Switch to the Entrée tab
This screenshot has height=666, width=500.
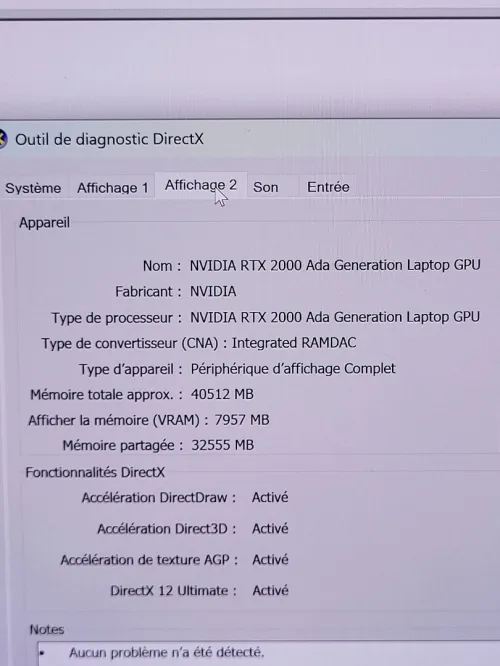(x=328, y=187)
